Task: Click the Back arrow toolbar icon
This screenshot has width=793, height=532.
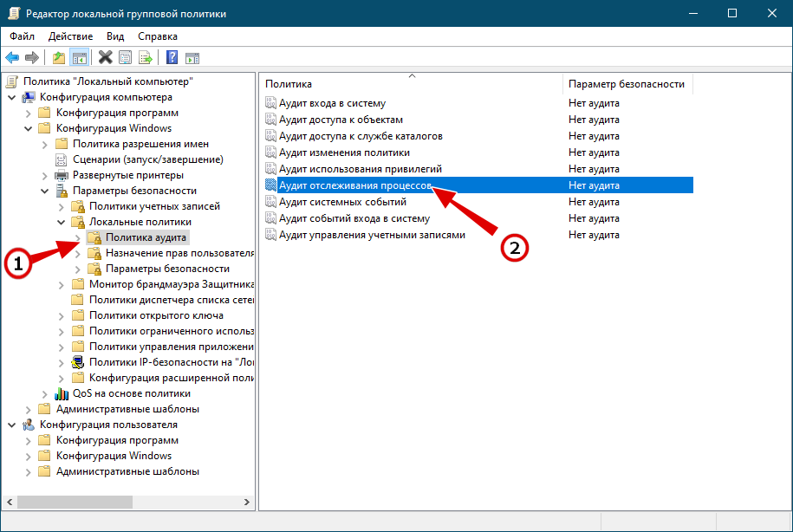Action: pyautogui.click(x=13, y=58)
